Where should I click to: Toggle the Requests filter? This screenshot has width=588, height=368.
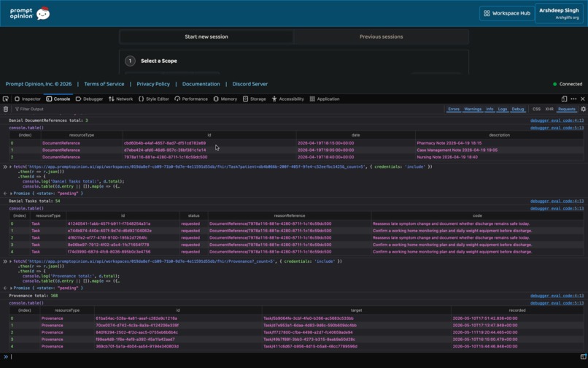(566, 109)
